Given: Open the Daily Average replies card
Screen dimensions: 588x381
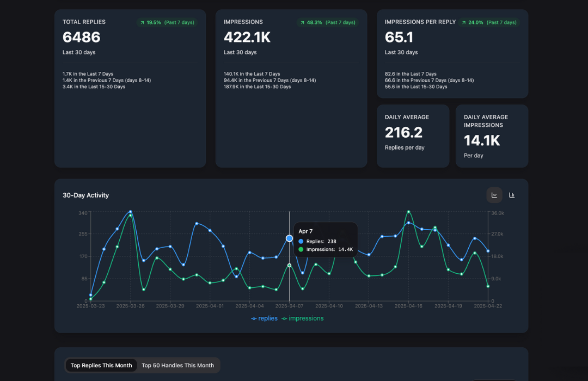Looking at the screenshot, I should pos(413,136).
